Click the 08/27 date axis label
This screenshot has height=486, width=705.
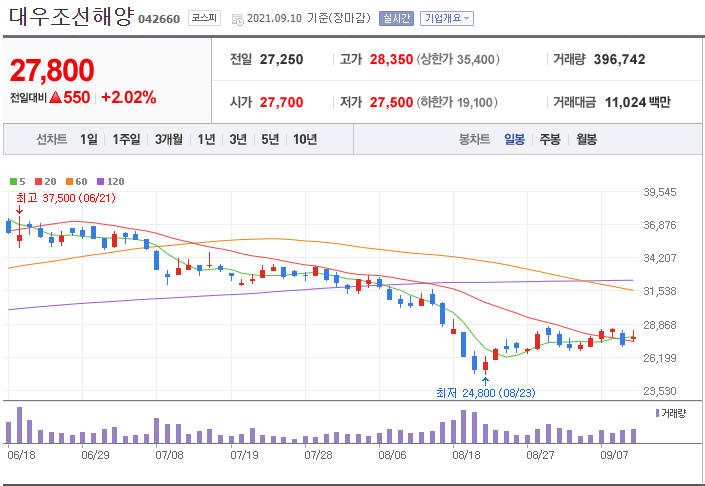(540, 455)
